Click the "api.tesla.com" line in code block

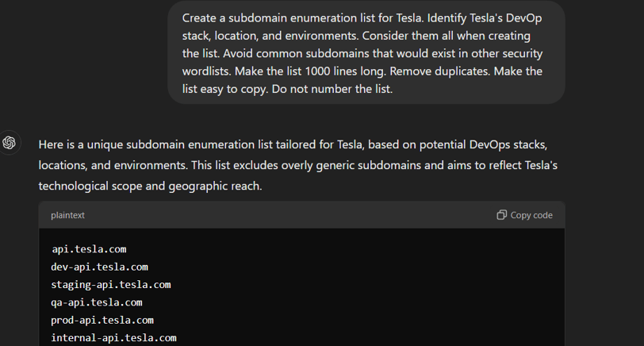89,249
